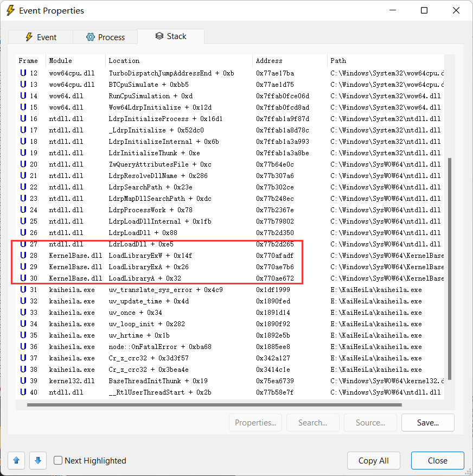Switch to the Event tab
Screen dimensions: 473x476
click(x=41, y=37)
